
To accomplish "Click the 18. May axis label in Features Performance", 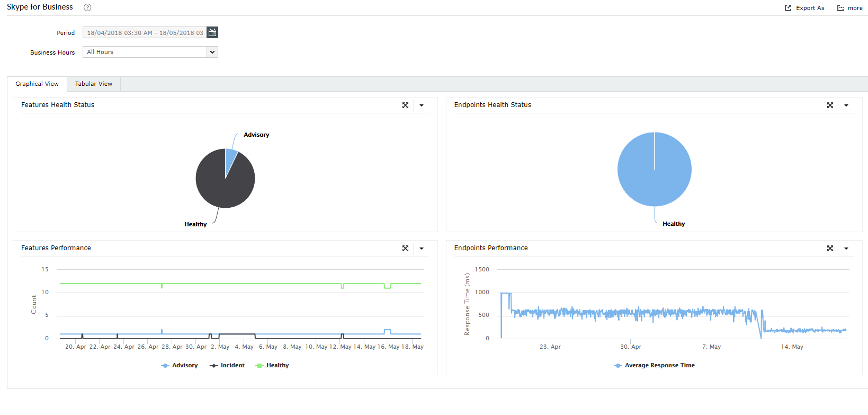I will pyautogui.click(x=413, y=347).
